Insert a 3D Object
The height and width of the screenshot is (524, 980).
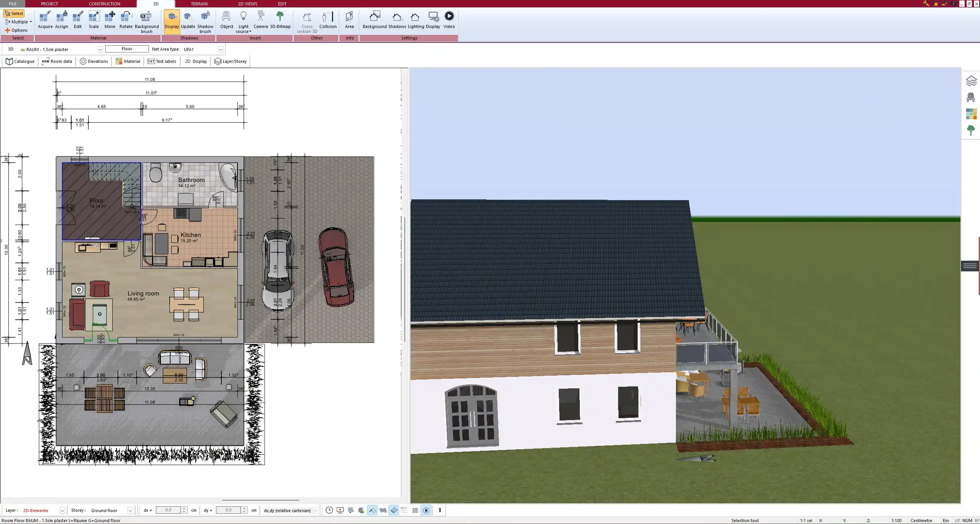click(x=226, y=20)
